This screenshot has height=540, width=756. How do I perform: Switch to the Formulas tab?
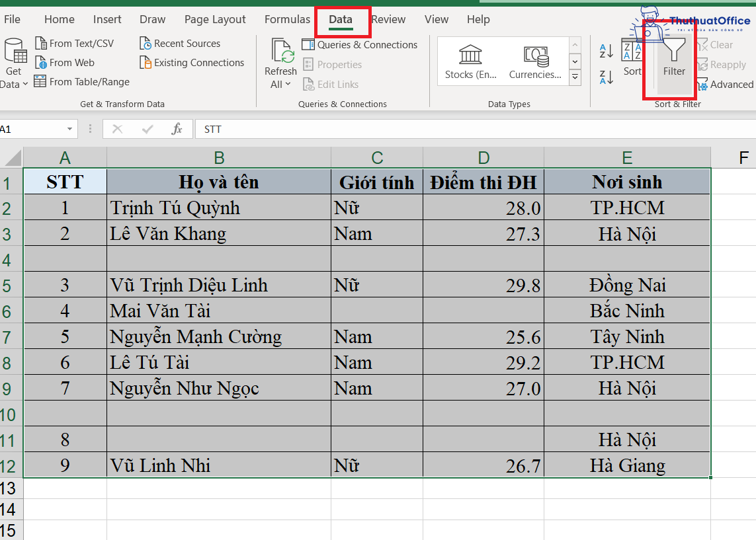[287, 19]
